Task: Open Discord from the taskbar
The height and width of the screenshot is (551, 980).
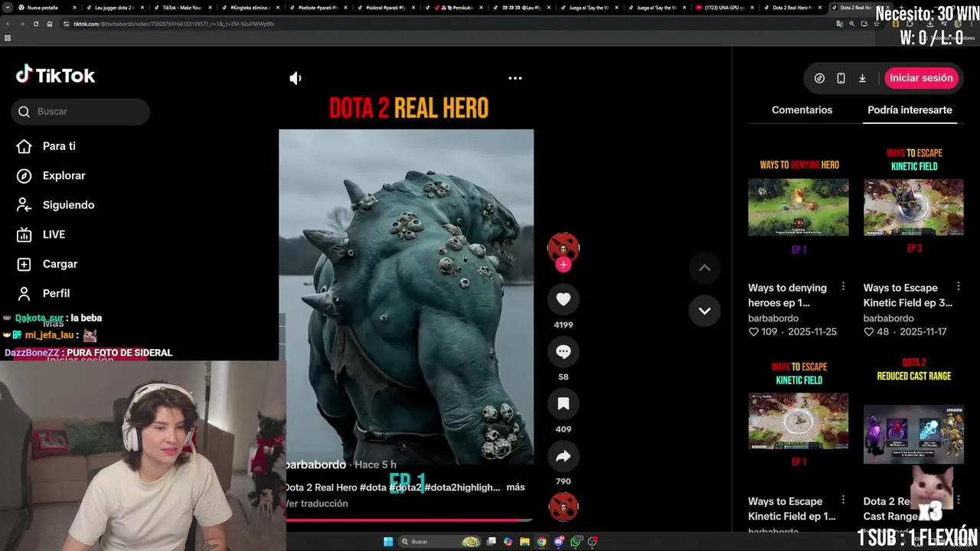Action: click(559, 542)
